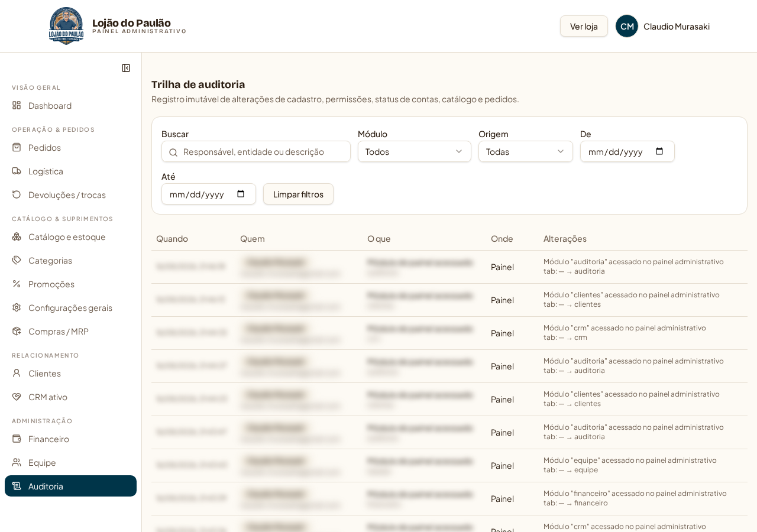Click the Módulo "equipe" acessado row text

pos(630,460)
